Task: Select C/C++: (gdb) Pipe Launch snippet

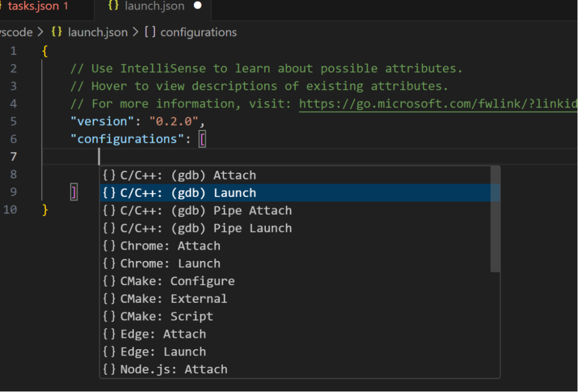Action: [295, 228]
